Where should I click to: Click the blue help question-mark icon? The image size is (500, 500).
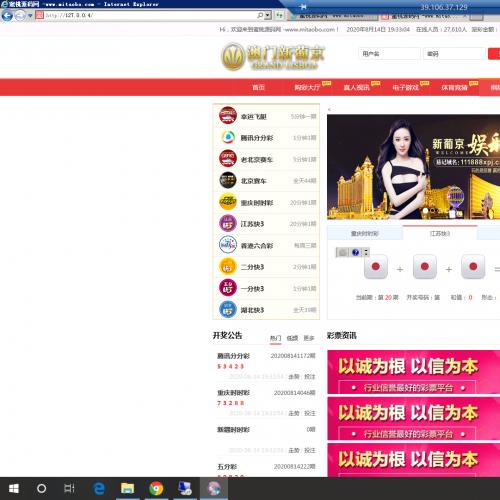pyautogui.click(x=355, y=252)
